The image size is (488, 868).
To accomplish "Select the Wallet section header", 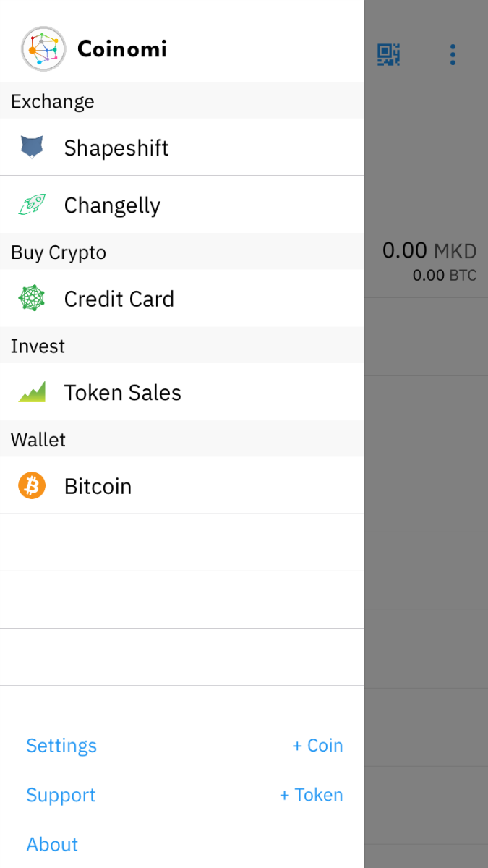I will [38, 439].
